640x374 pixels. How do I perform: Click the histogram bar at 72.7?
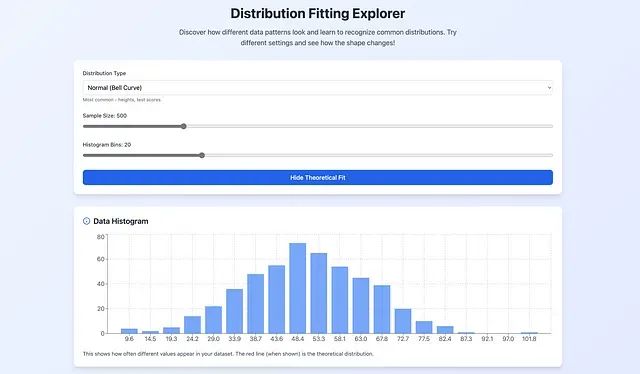[x=403, y=321]
